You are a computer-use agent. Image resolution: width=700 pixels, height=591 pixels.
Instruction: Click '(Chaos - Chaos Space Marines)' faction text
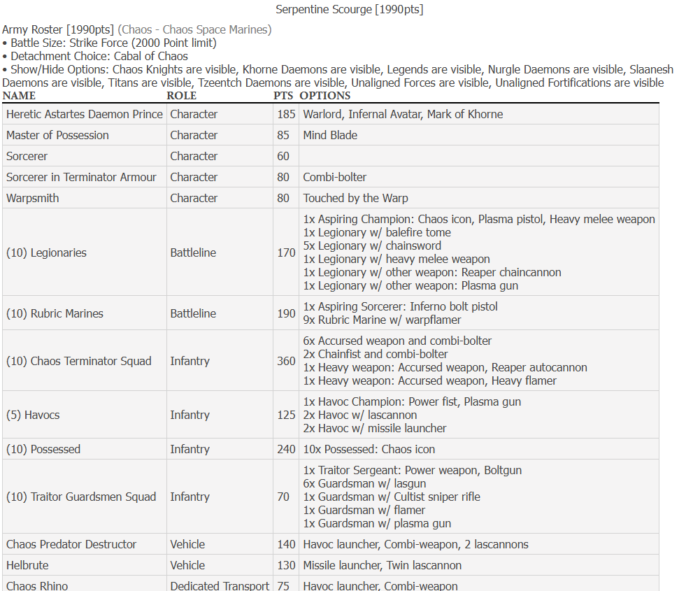(194, 29)
